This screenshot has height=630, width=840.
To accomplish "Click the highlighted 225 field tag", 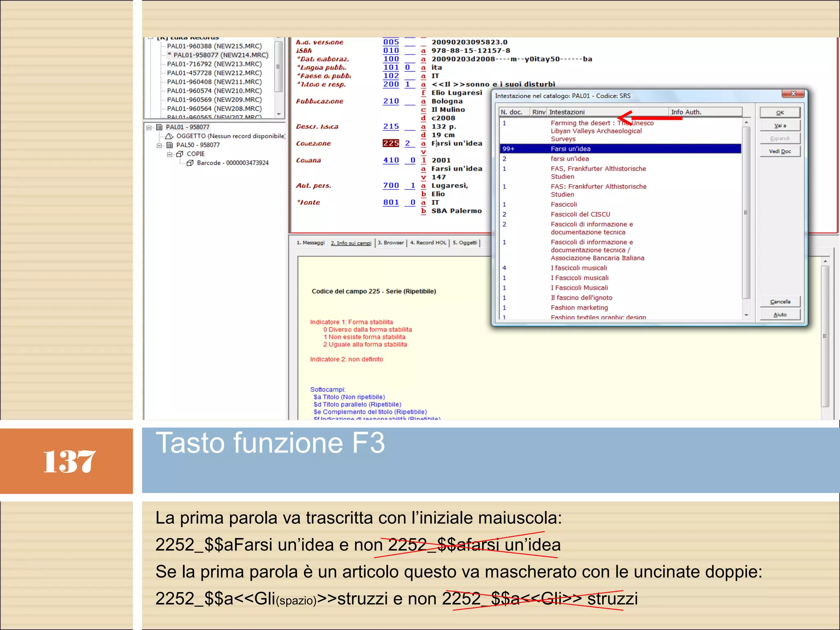I will (x=390, y=143).
